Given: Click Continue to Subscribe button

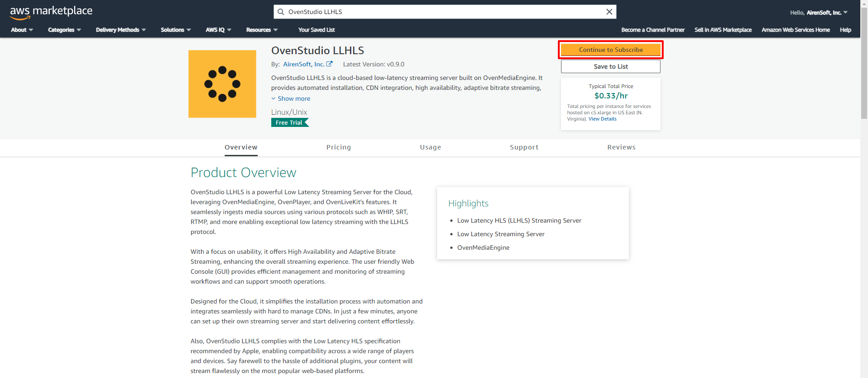Looking at the screenshot, I should 611,50.
